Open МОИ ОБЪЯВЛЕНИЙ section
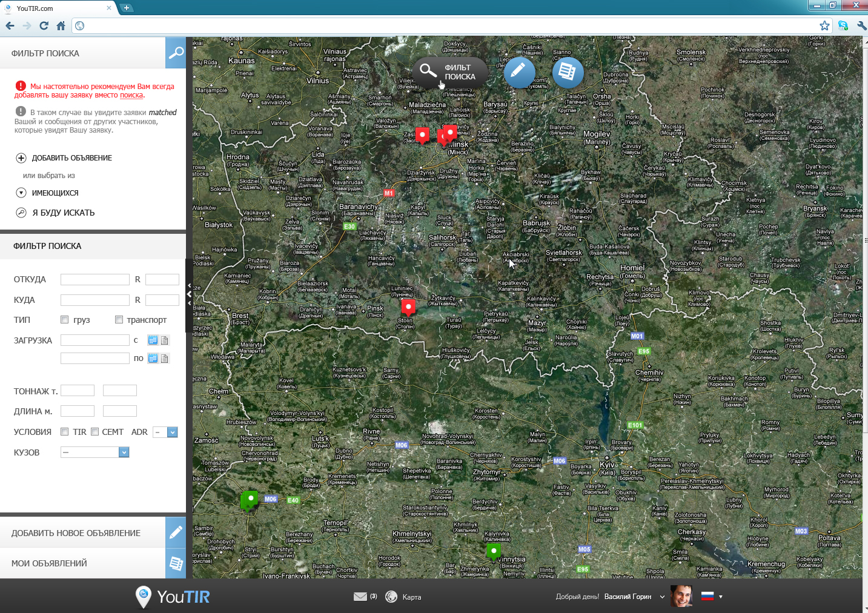 point(49,563)
